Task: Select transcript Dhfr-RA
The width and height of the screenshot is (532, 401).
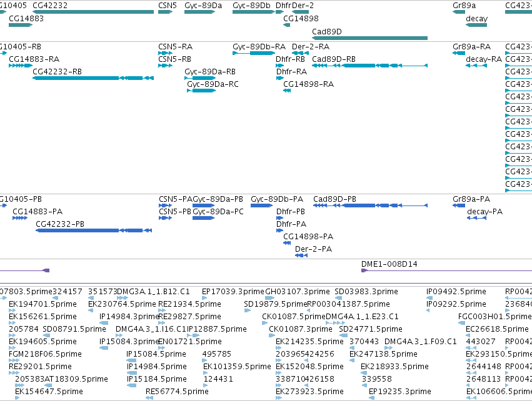Action: point(279,78)
